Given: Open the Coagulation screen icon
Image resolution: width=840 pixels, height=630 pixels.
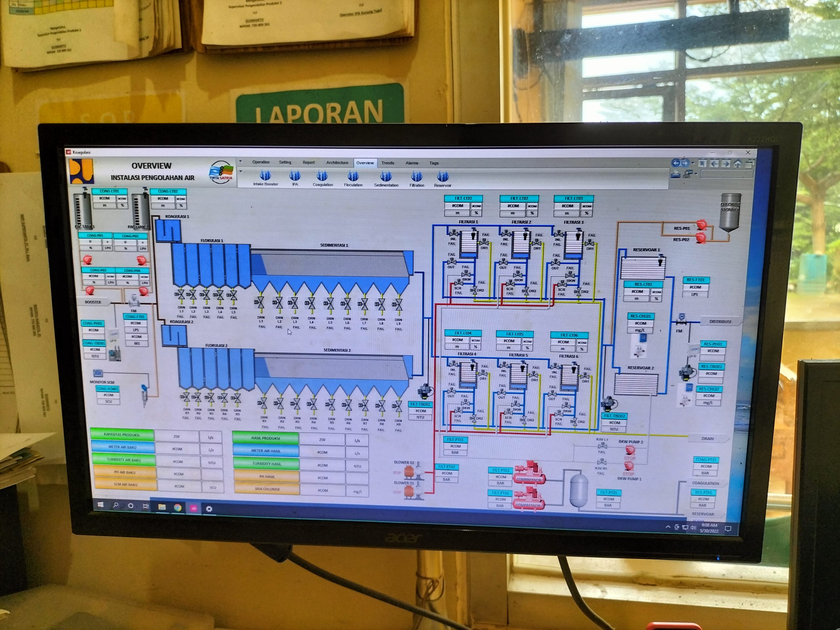Looking at the screenshot, I should coord(322,176).
